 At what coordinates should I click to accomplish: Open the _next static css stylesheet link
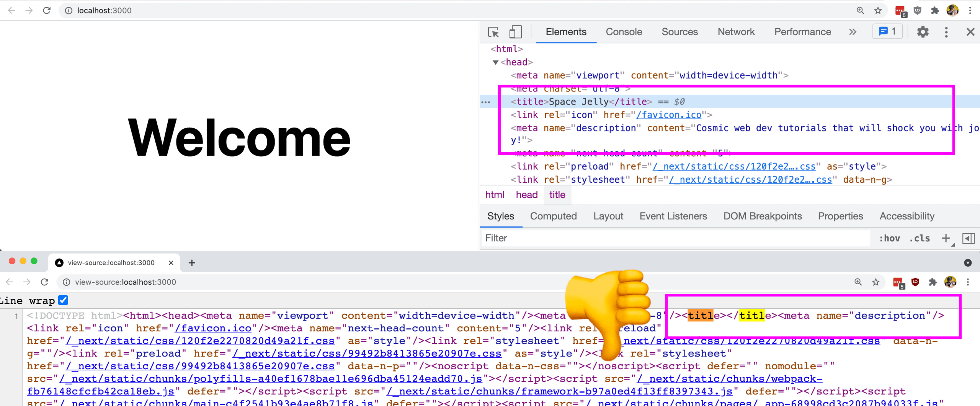pyautogui.click(x=751, y=179)
